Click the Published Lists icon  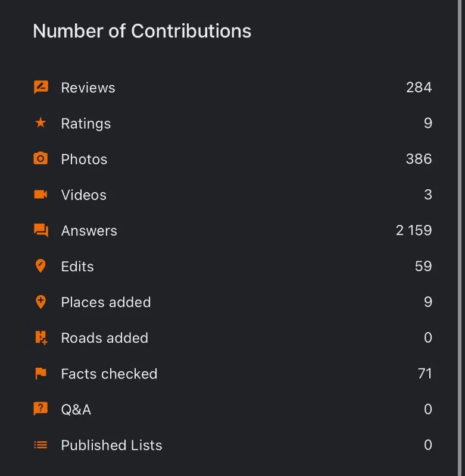pos(40,445)
